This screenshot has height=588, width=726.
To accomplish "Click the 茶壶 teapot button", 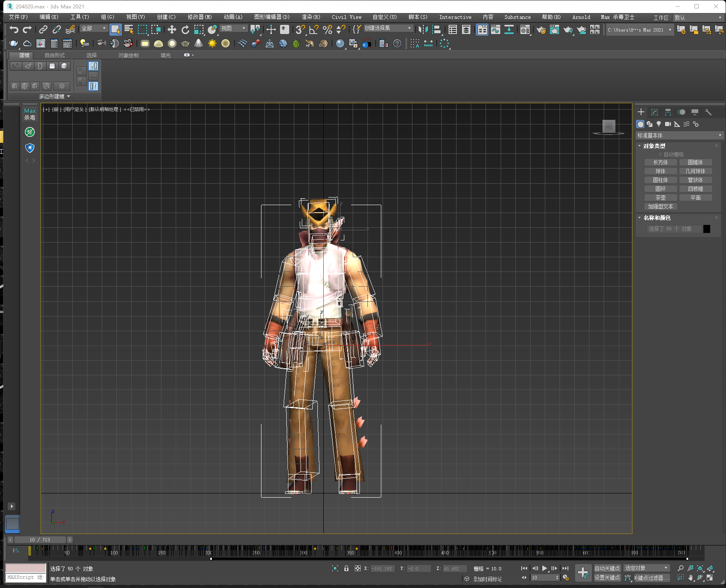I will pyautogui.click(x=660, y=198).
